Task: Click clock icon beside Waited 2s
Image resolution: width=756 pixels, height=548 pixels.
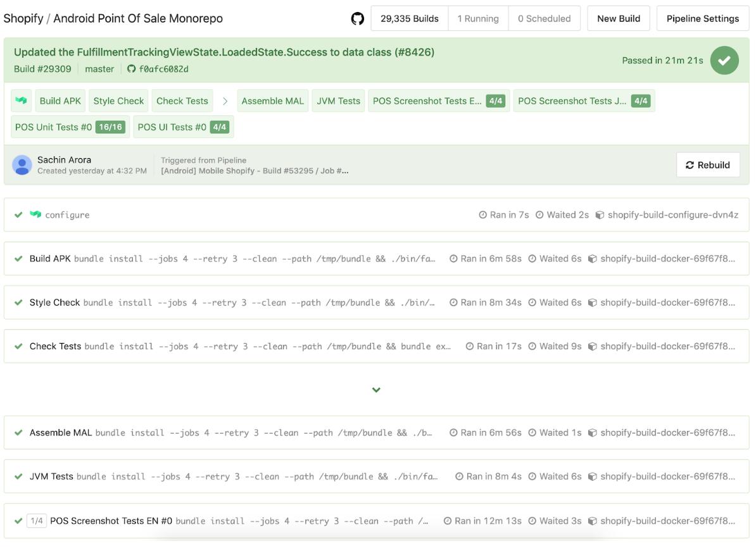Action: coord(539,215)
